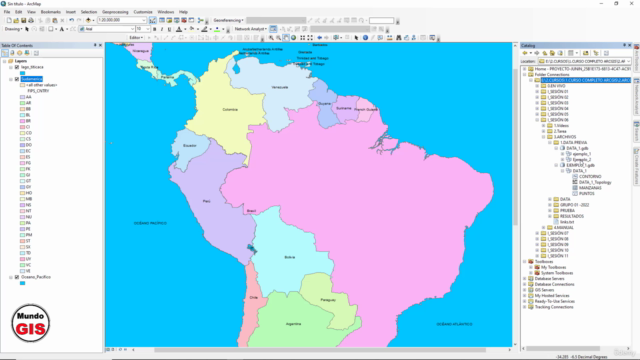
Task: Open the Windows menu
Action: click(166, 12)
